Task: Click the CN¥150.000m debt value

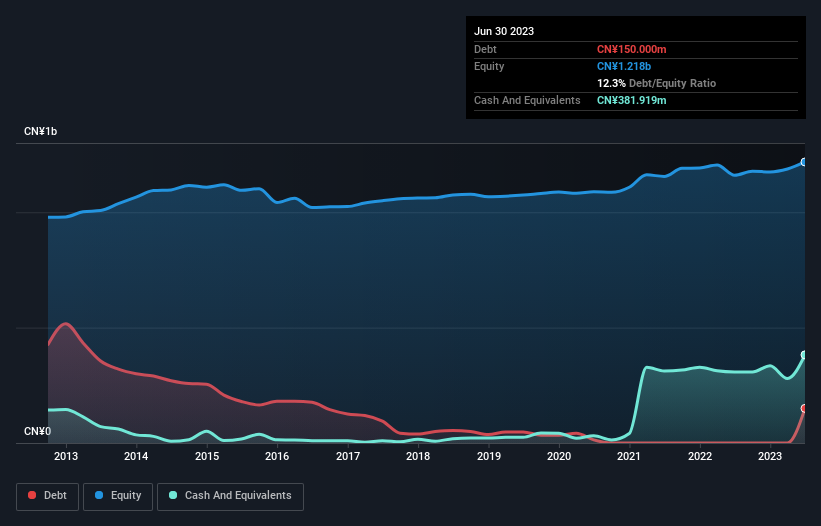Action: [x=631, y=49]
